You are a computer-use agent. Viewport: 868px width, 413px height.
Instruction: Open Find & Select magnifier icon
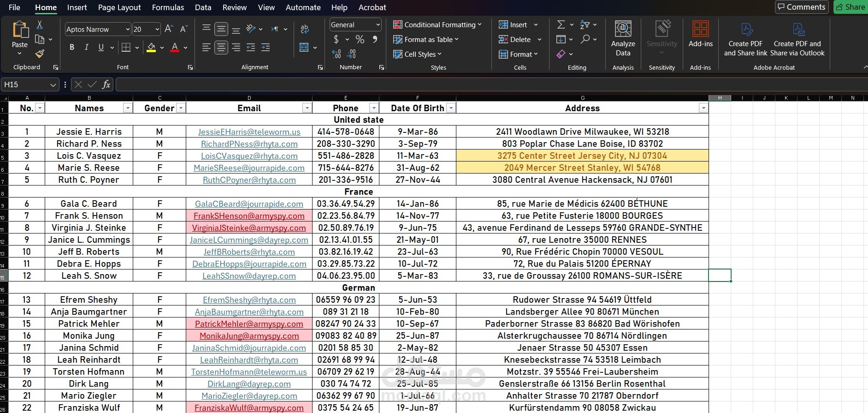585,39
